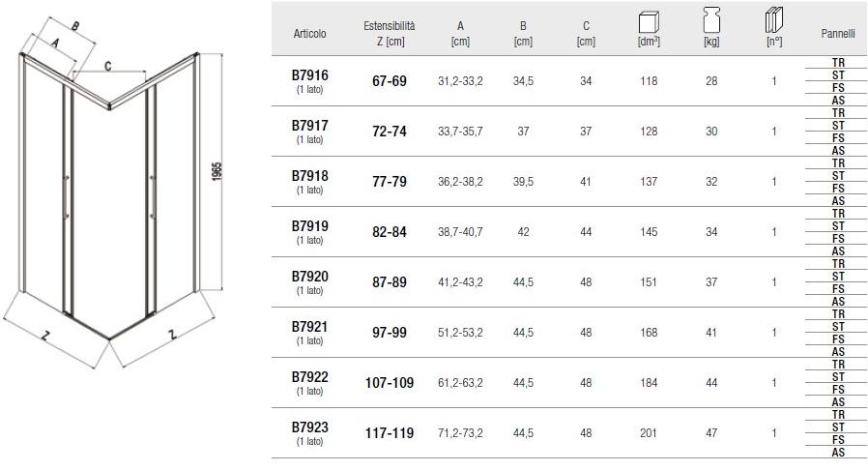This screenshot has height=471, width=868.
Task: Select TR panel option for B7916
Action: pyautogui.click(x=838, y=62)
